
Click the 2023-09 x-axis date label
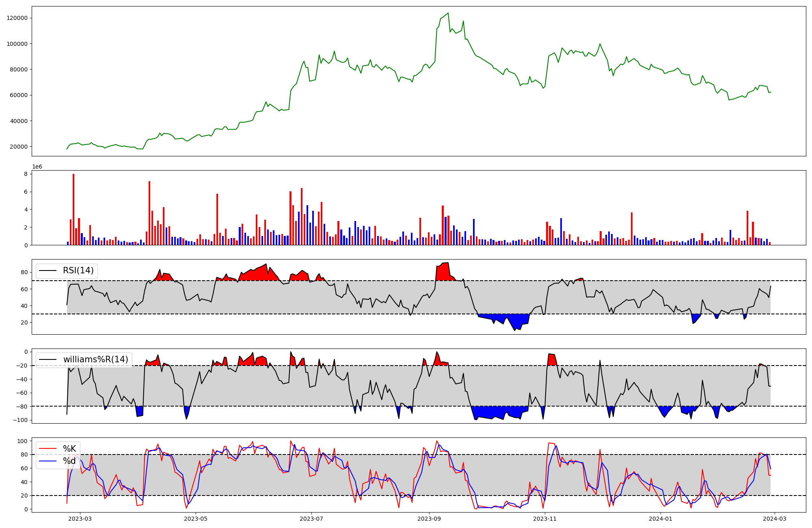pyautogui.click(x=429, y=519)
